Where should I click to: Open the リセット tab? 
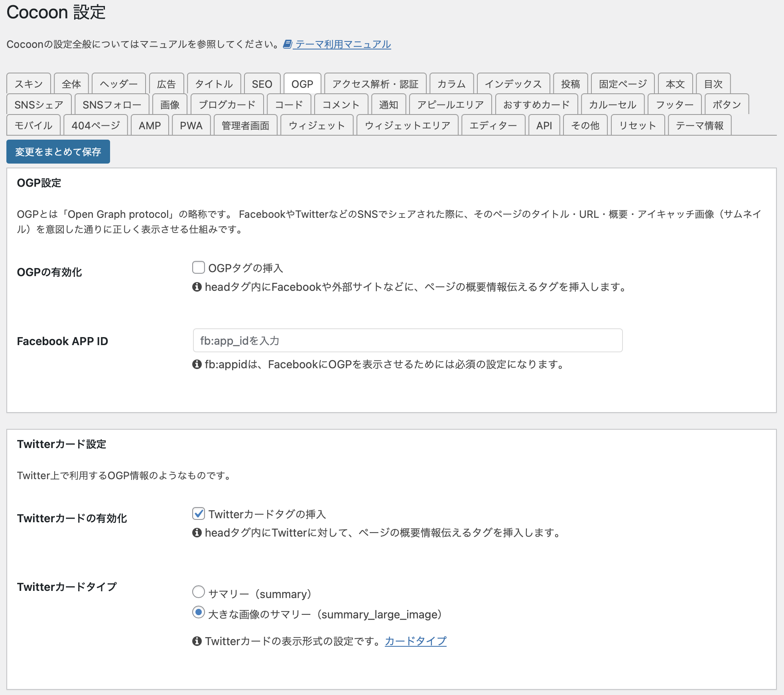pyautogui.click(x=637, y=125)
